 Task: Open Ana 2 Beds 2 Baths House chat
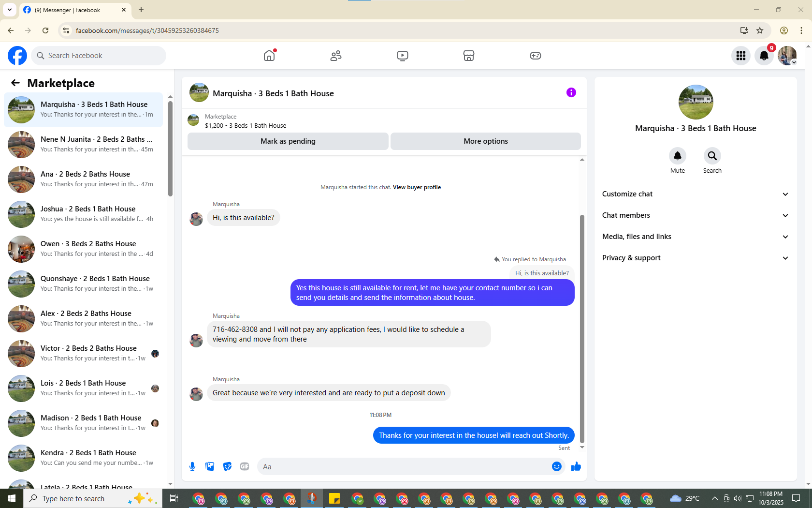tap(83, 179)
